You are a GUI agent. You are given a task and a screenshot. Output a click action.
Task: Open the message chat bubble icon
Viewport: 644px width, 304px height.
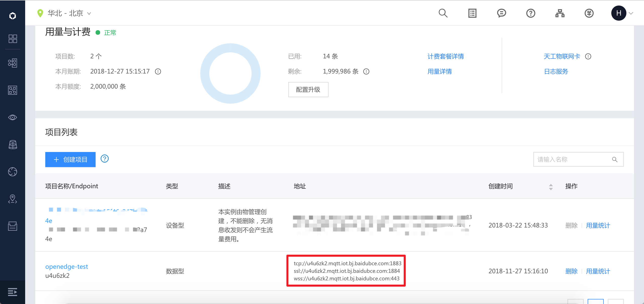click(x=501, y=13)
